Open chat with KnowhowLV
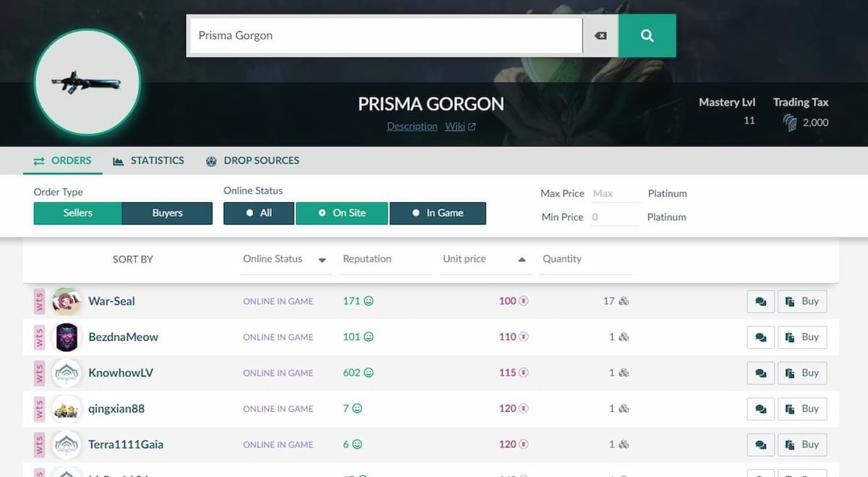This screenshot has width=868, height=477. (760, 373)
